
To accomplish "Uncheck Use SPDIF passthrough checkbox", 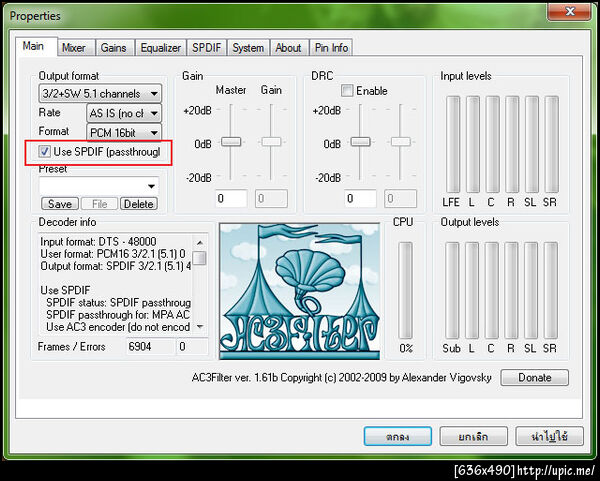I will pos(44,152).
